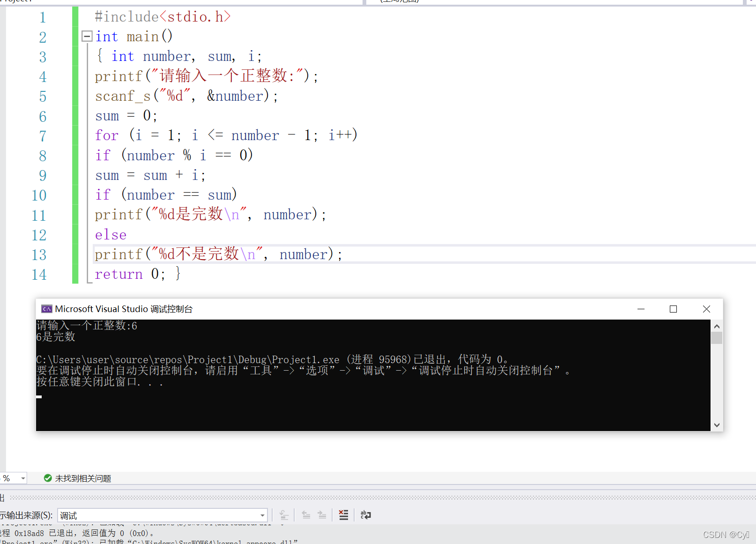Click the green check no-issues status icon
The width and height of the screenshot is (756, 544).
pos(48,478)
